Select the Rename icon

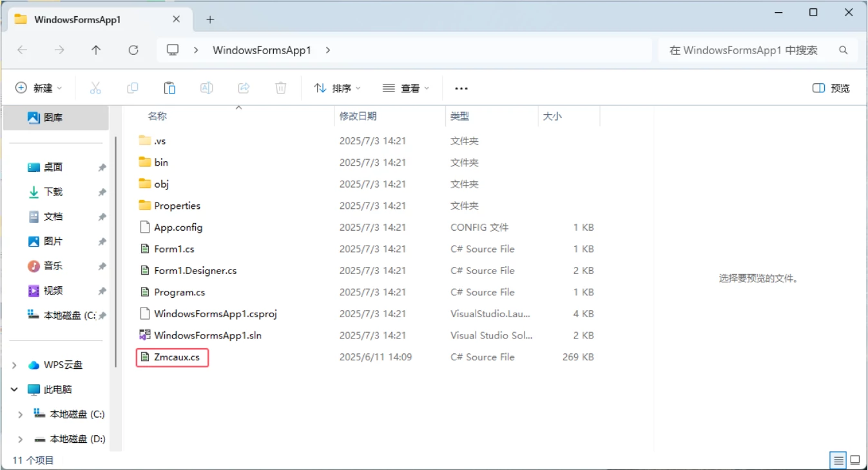coord(206,88)
